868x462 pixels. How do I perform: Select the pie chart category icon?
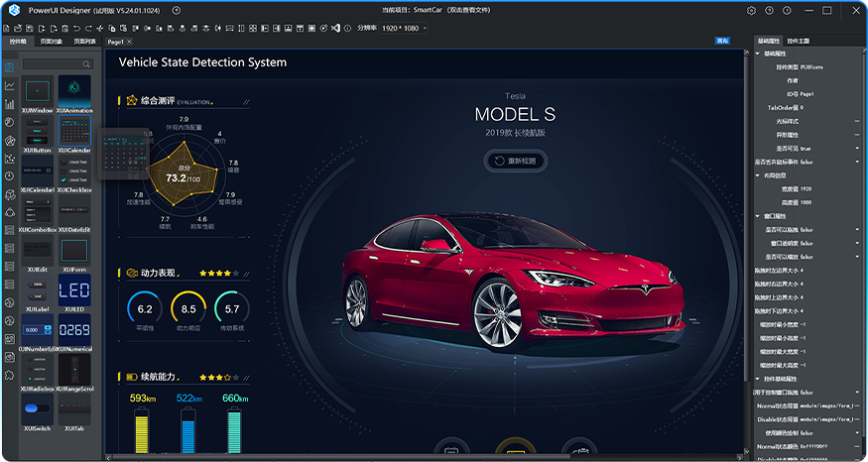click(9, 122)
